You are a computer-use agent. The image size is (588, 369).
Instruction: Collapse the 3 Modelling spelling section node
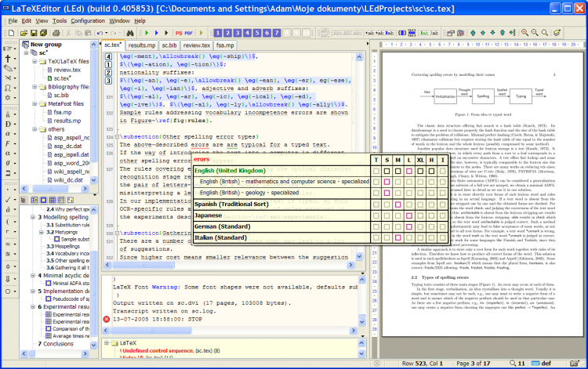(x=33, y=215)
